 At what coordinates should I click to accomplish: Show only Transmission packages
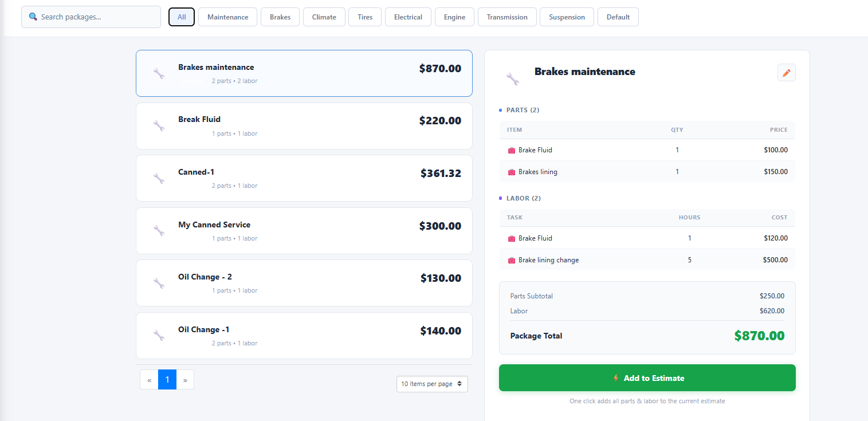click(x=506, y=17)
